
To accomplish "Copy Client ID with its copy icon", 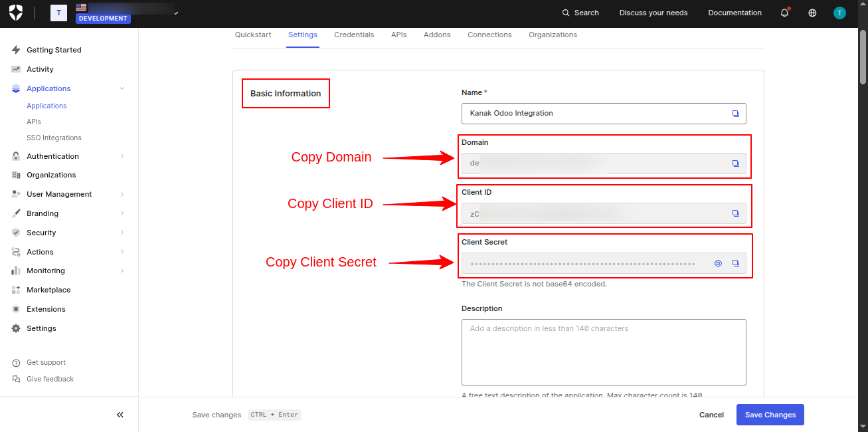I will pyautogui.click(x=735, y=213).
